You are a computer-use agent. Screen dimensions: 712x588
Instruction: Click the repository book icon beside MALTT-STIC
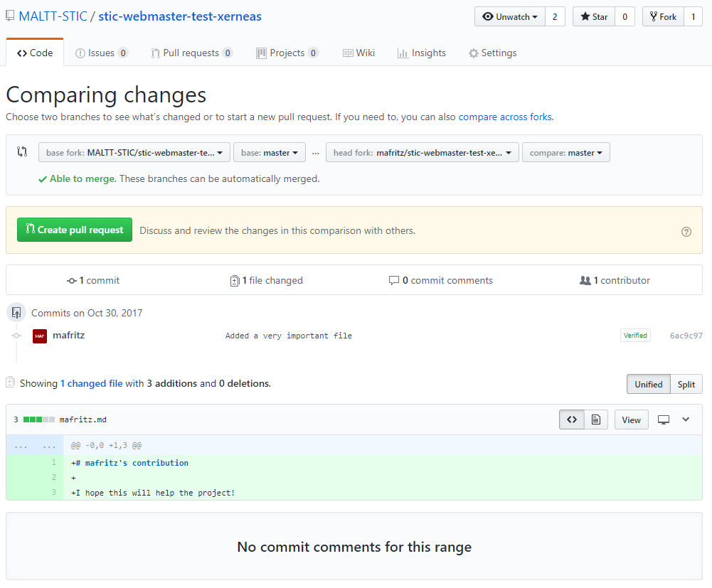(10, 16)
